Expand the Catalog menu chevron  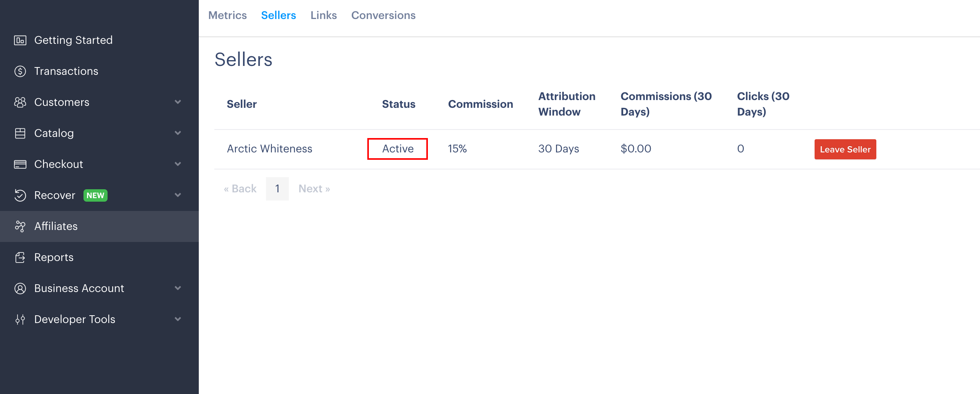(x=178, y=133)
